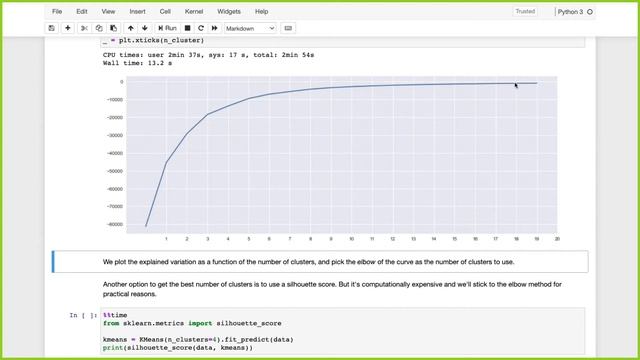Click the kernel idle circle indicator
This screenshot has width=640, height=360.
pos(590,12)
